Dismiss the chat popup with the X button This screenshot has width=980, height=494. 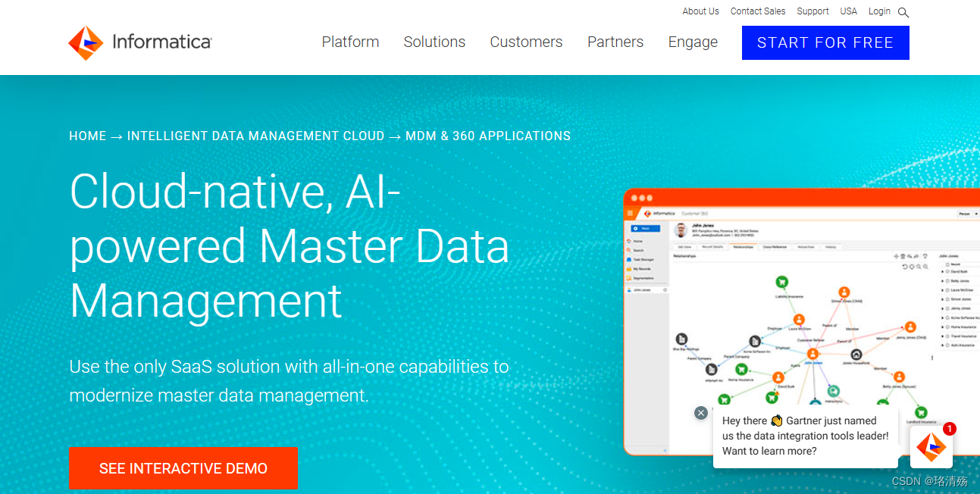coord(701,413)
